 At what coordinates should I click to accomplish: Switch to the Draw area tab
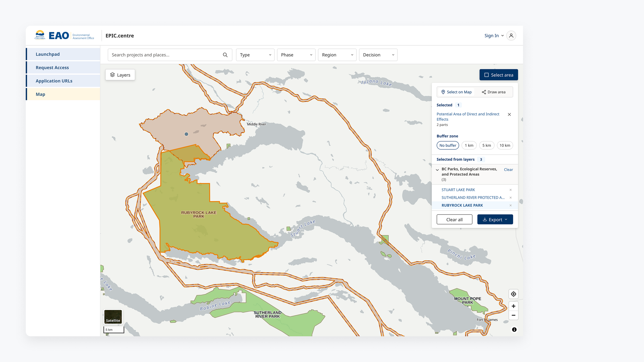click(x=494, y=92)
